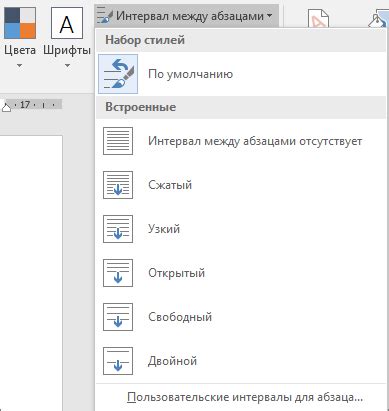Apply the Узкий paragraph spacing

241,229
